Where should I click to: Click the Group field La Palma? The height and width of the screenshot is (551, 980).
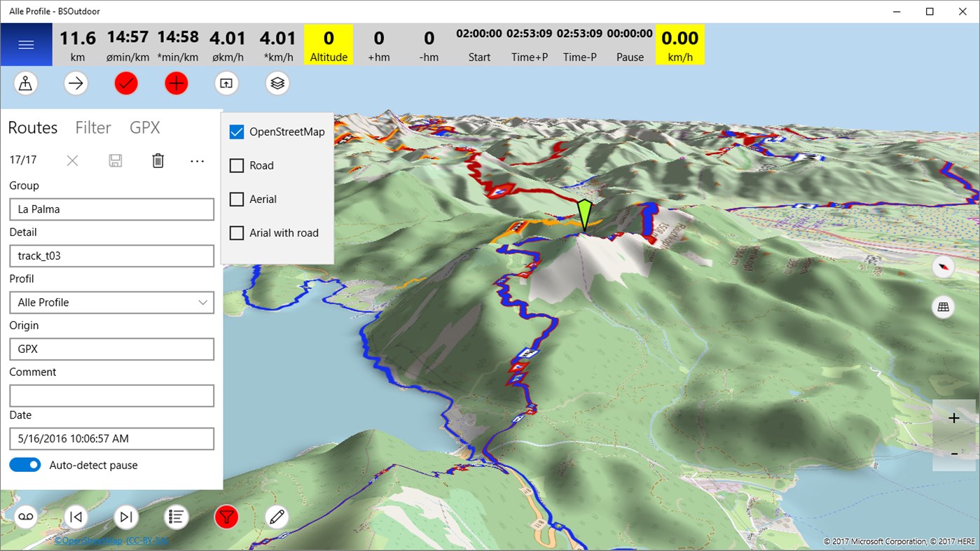pos(111,209)
